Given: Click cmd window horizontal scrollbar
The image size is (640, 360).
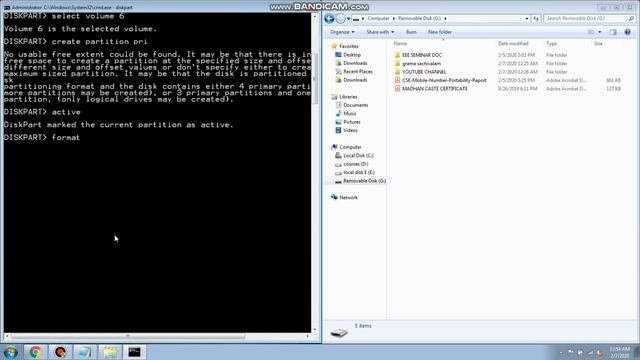Looking at the screenshot, I should (x=128, y=336).
